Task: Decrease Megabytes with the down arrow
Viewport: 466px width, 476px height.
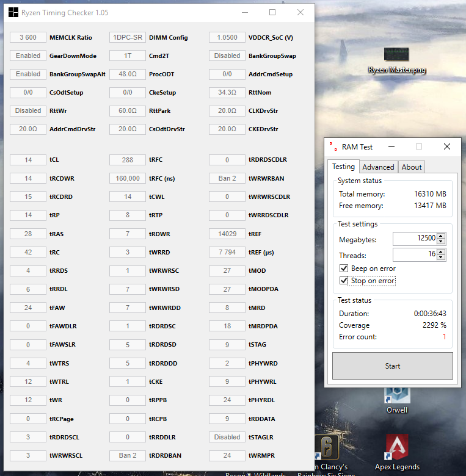Action: 441,241
